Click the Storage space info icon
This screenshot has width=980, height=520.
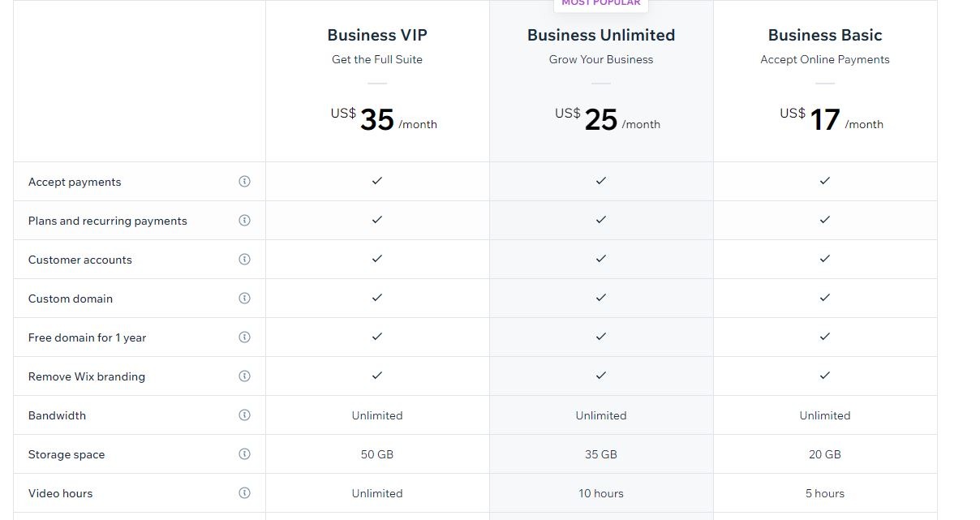(244, 454)
